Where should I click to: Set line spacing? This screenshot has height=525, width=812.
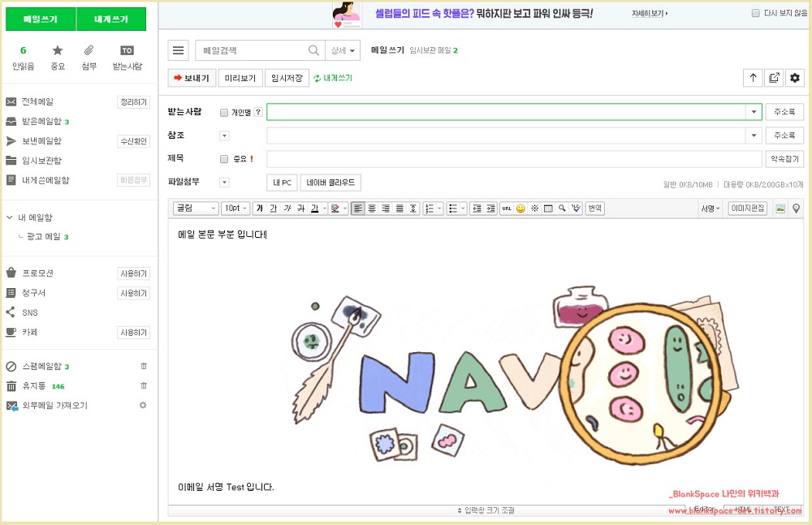point(413,209)
